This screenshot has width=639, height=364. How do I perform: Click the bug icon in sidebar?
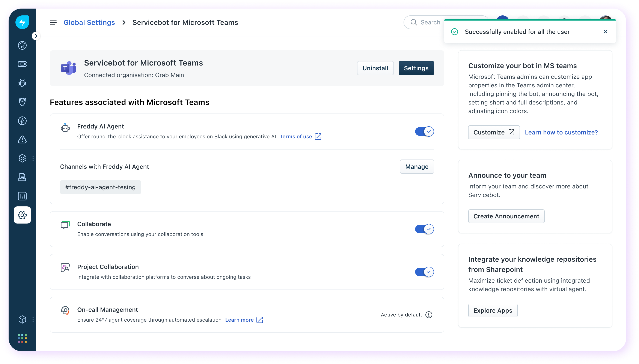point(22,83)
